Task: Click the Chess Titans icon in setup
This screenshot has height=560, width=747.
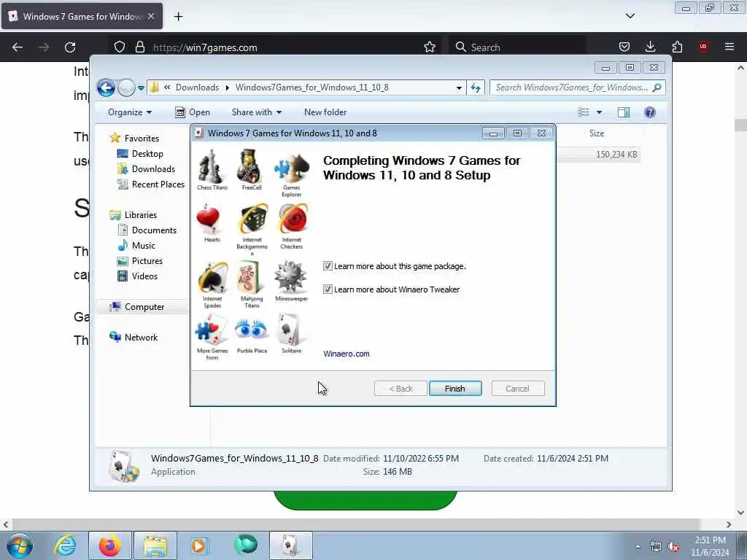Action: [212, 167]
